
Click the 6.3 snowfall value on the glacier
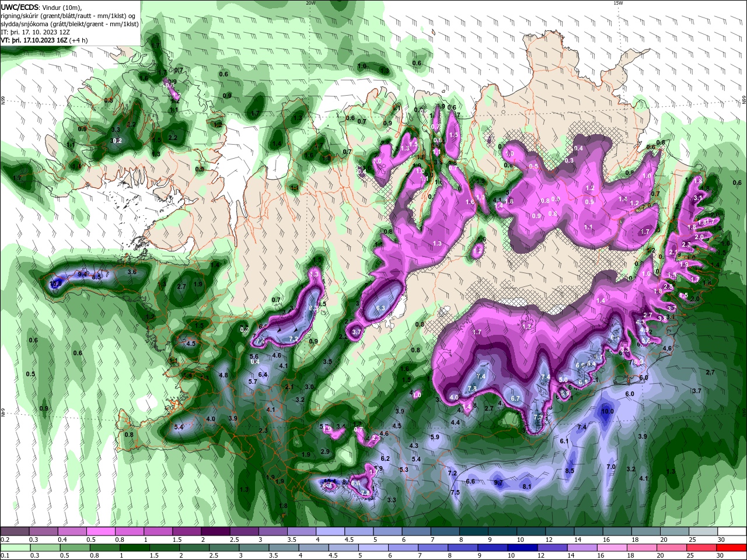381,308
